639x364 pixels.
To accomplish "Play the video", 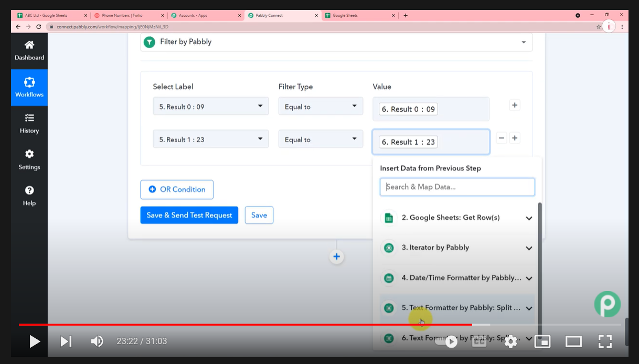I will point(35,341).
